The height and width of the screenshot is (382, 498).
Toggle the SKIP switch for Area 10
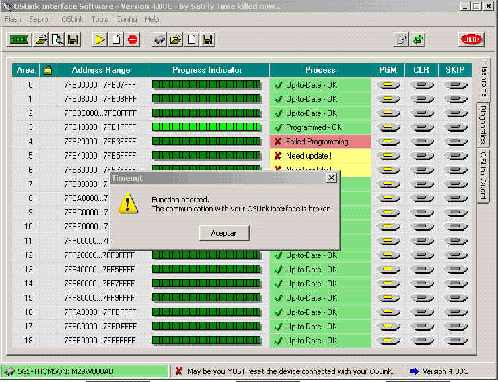[457, 227]
